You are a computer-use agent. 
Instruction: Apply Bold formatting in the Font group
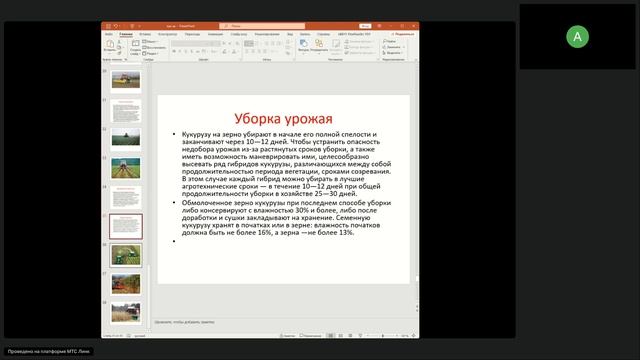click(x=174, y=51)
